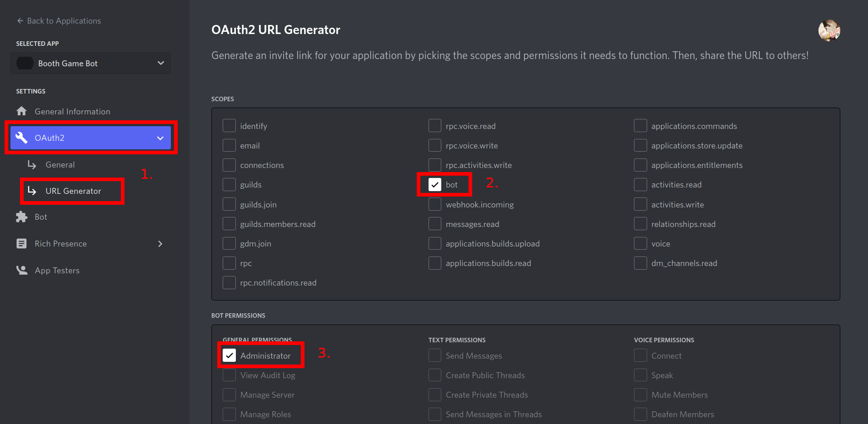Check the Speak voice permission
The width and height of the screenshot is (868, 424).
point(640,375)
